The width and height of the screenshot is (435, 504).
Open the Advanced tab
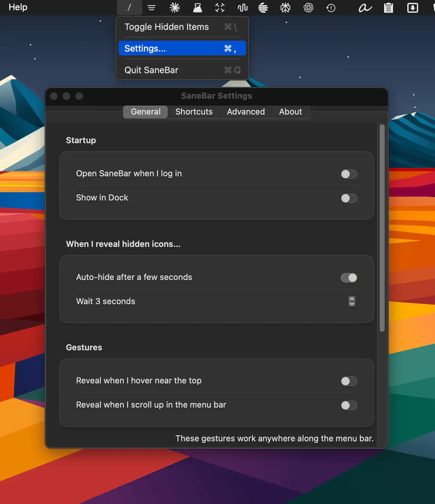246,112
